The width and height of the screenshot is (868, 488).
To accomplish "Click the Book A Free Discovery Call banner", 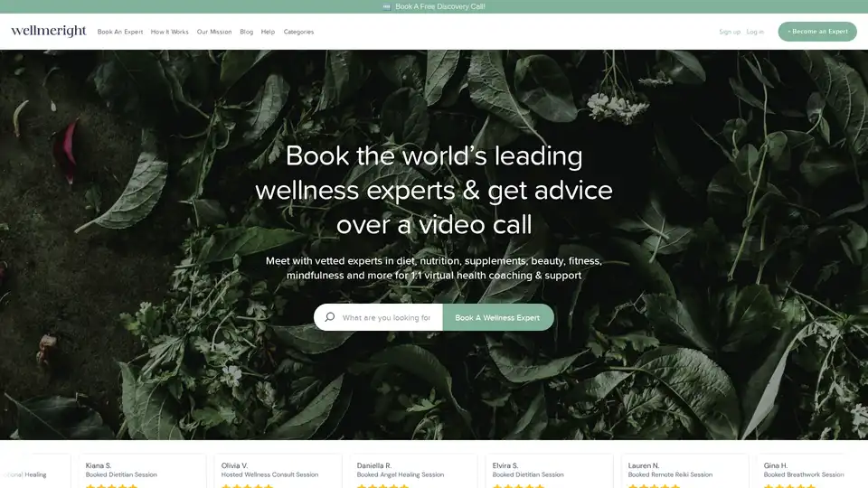I will tap(439, 6).
